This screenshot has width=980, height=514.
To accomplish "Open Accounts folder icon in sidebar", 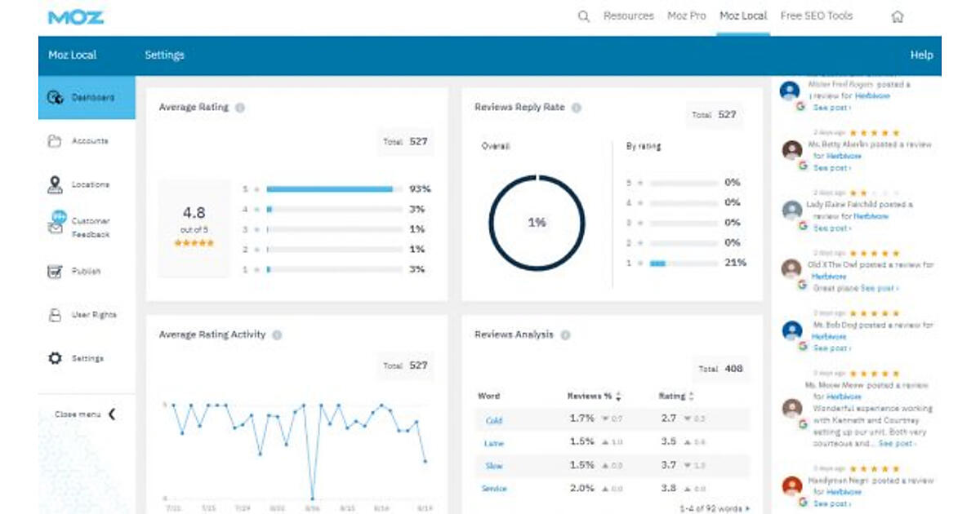I will [55, 141].
